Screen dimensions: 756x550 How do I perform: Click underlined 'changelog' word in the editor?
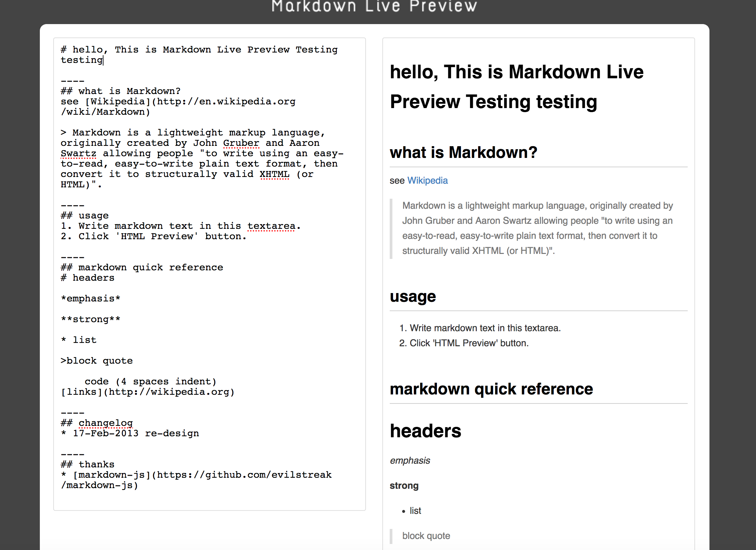(105, 423)
